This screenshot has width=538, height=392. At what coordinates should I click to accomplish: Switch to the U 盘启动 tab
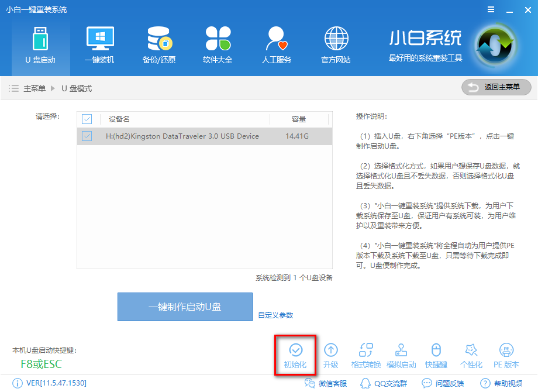40,44
